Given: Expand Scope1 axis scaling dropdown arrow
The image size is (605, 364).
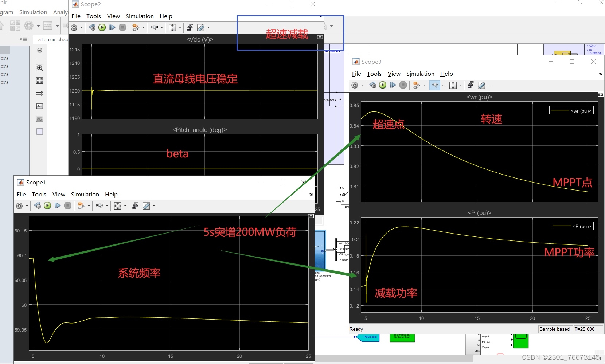Looking at the screenshot, I should coord(125,206).
